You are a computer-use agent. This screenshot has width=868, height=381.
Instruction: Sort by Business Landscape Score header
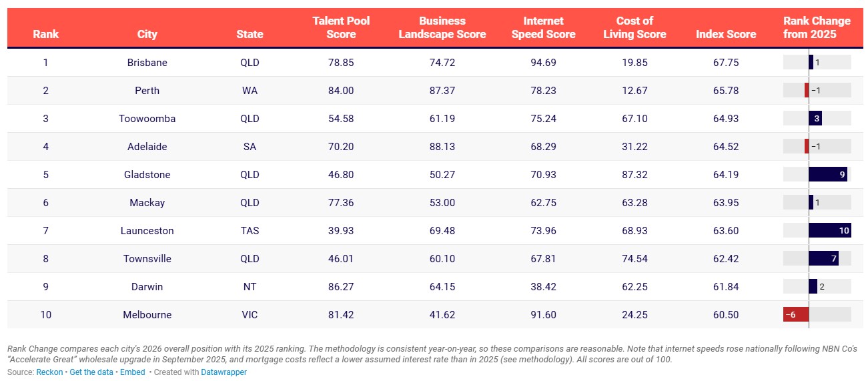[442, 27]
